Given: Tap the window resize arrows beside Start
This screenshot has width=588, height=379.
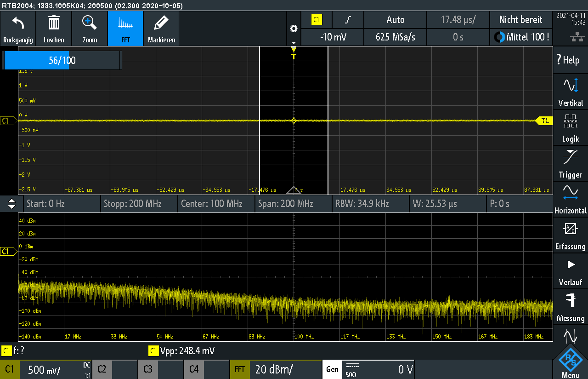Looking at the screenshot, I should coord(12,203).
